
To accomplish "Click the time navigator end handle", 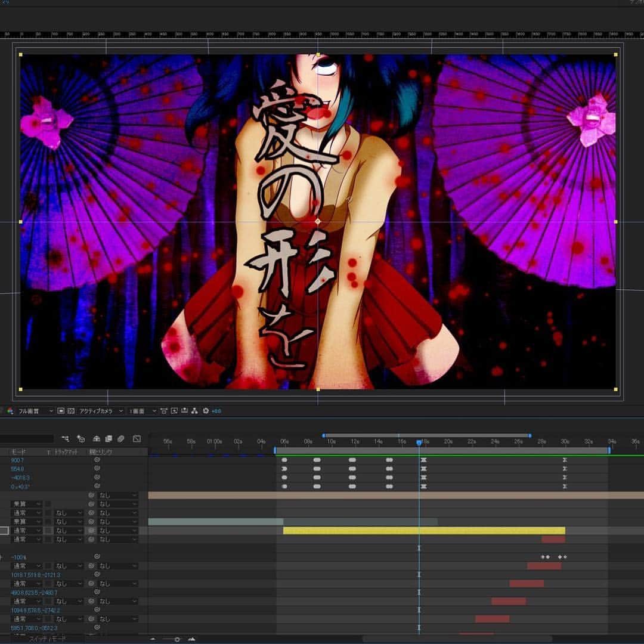I will [x=530, y=435].
